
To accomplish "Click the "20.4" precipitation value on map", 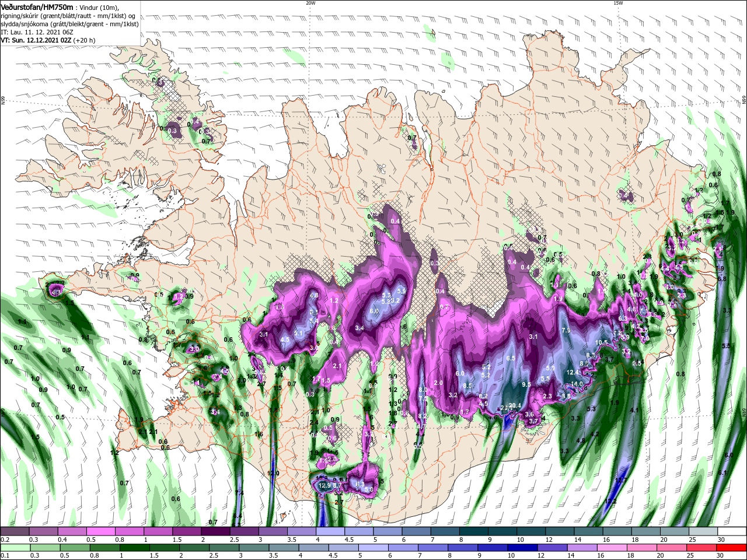I will [x=514, y=405].
